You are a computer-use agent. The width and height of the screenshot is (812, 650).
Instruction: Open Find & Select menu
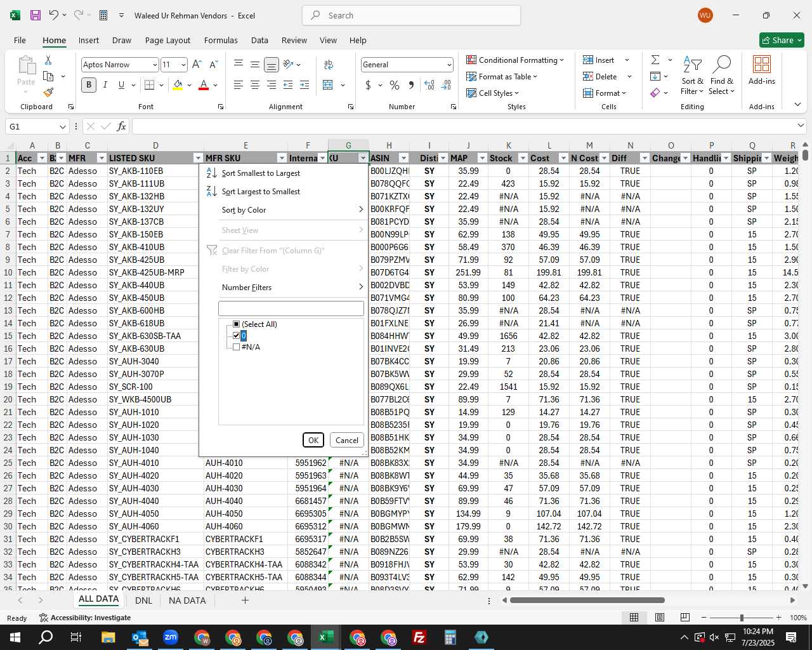point(722,76)
